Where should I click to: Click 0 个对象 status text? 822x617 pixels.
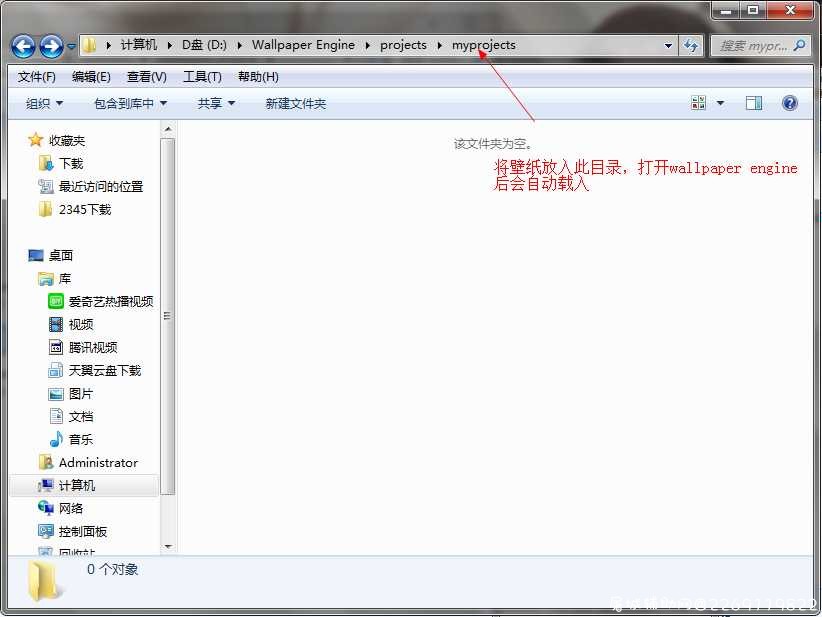(x=113, y=569)
